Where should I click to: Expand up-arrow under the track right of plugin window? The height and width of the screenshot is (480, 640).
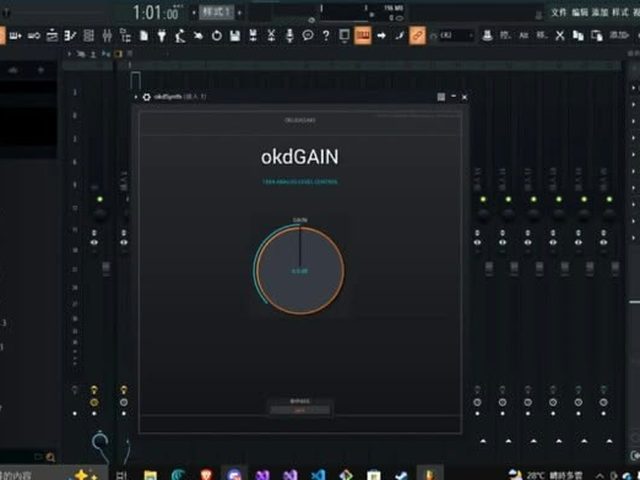[483, 441]
